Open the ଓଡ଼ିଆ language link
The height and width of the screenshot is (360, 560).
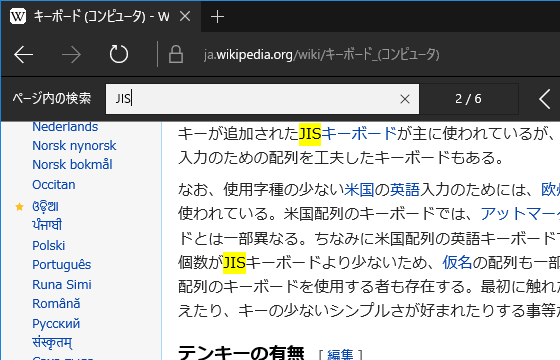(45, 206)
